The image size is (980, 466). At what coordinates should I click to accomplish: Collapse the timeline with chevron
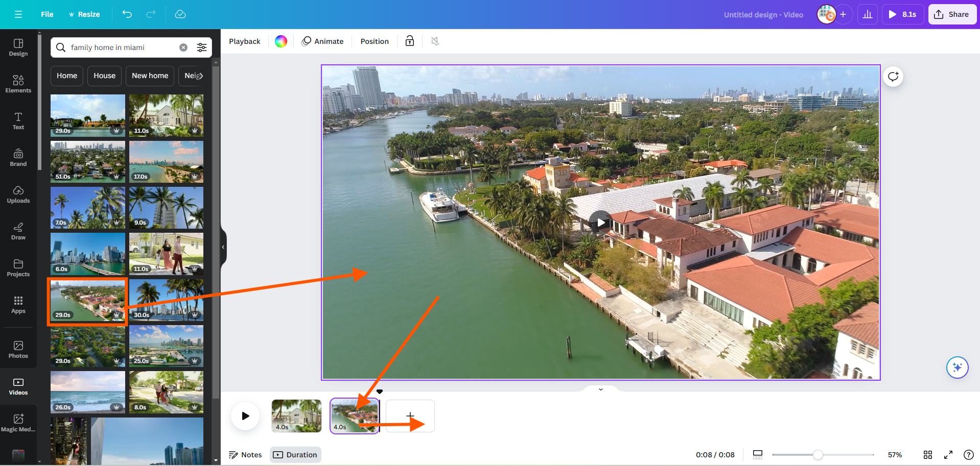[601, 389]
